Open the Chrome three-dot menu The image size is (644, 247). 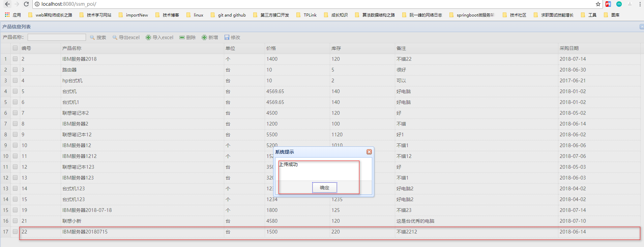pyautogui.click(x=640, y=4)
